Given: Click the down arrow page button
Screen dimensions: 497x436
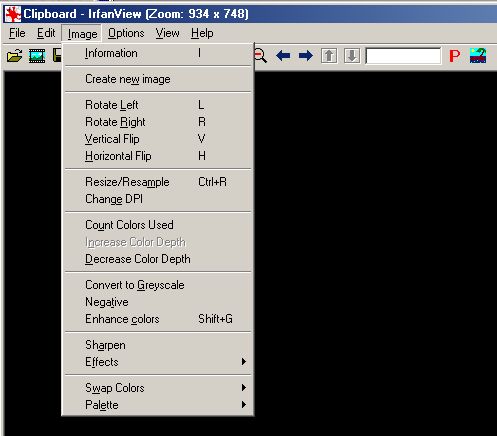Looking at the screenshot, I should [x=352, y=56].
